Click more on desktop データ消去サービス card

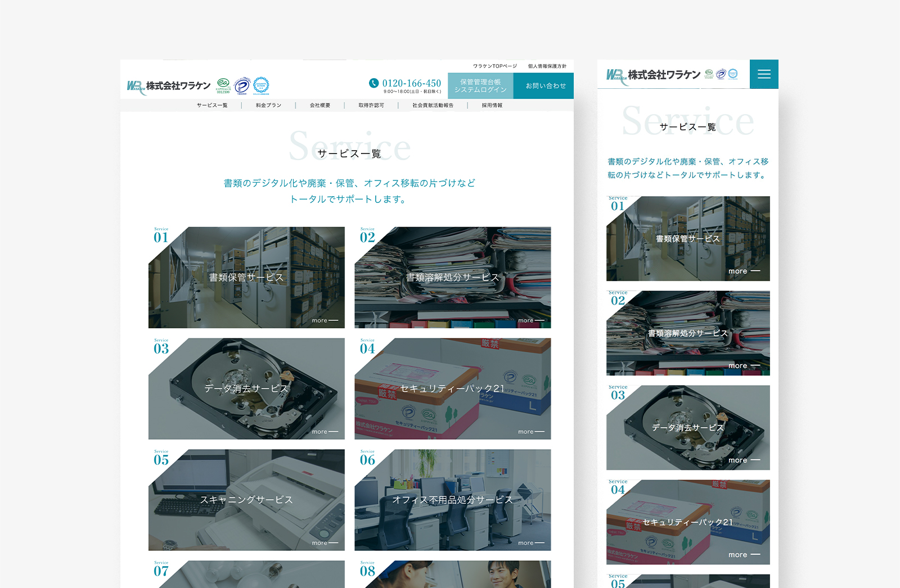click(325, 432)
